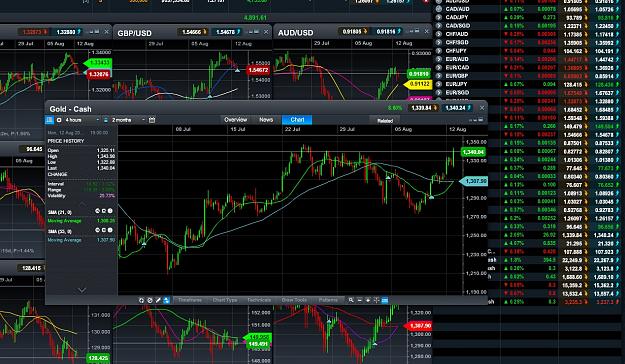Image resolution: width=625 pixels, height=364 pixels.
Task: Open the Chart Type menu
Action: [x=225, y=300]
